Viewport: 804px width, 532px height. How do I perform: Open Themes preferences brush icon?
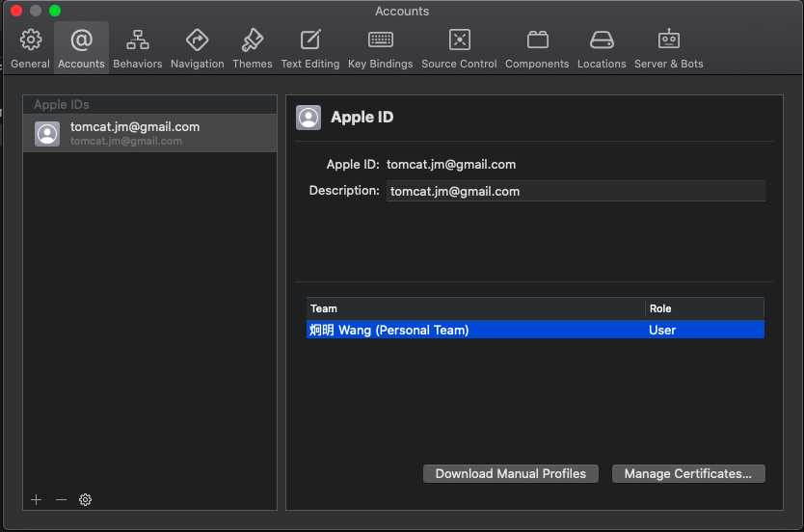coord(253,40)
